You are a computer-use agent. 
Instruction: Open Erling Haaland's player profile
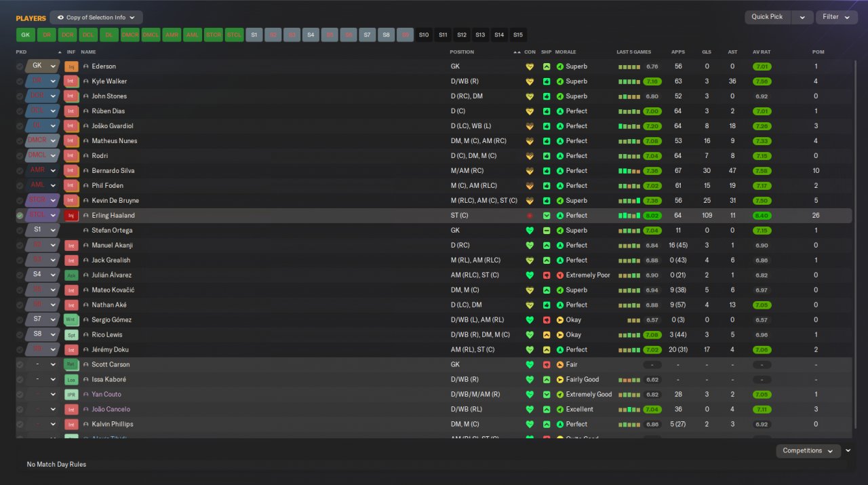[113, 216]
